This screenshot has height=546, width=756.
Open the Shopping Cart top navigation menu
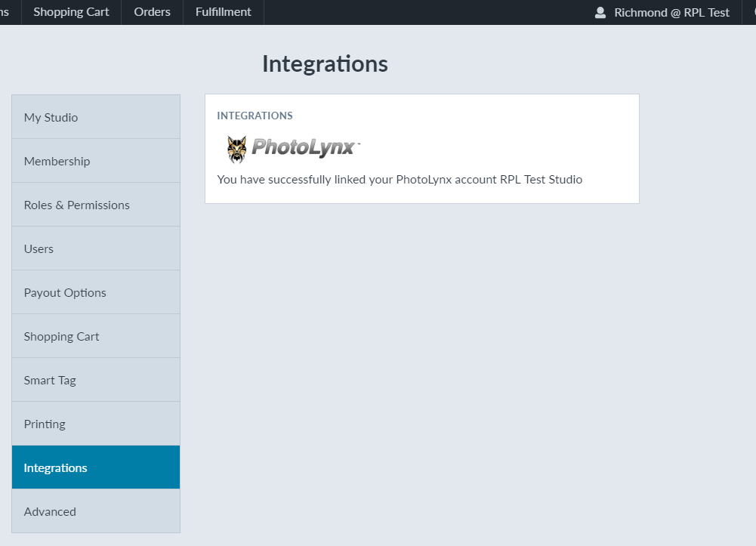coord(71,12)
